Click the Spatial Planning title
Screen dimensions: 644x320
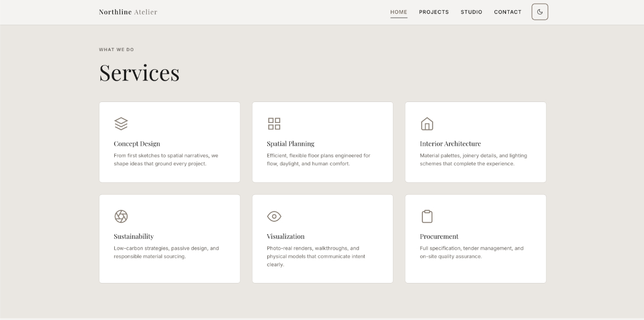click(x=290, y=143)
